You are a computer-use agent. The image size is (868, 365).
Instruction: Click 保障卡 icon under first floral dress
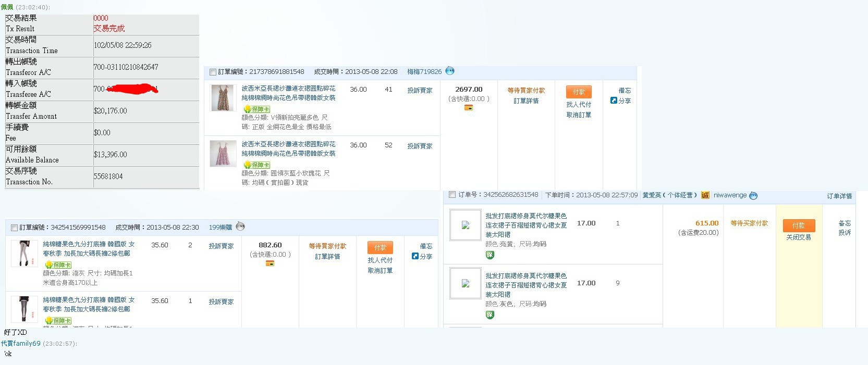tap(256, 109)
